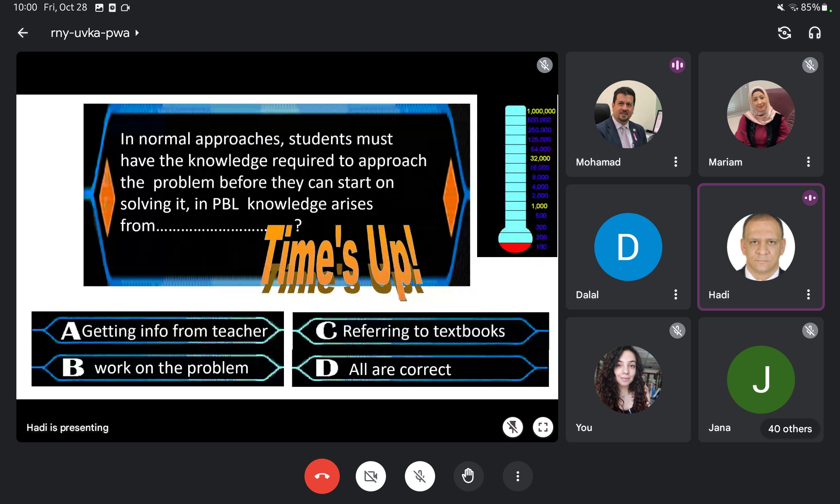The image size is (840, 504).
Task: Tap the rny-uvka-pwa meeting code
Action: point(90,33)
